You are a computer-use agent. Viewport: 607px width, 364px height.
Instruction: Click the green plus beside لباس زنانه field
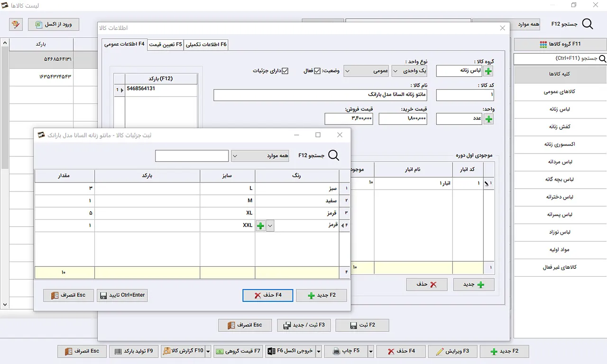coord(488,71)
